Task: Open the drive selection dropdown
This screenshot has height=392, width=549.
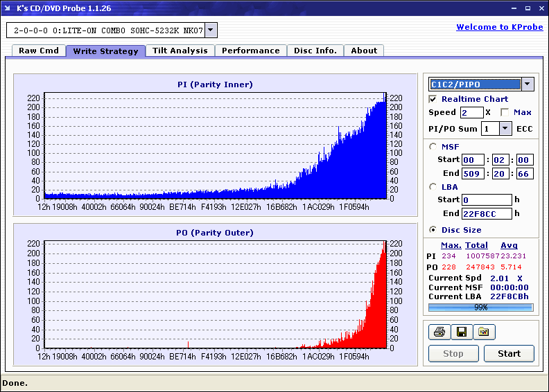Action: 211,30
